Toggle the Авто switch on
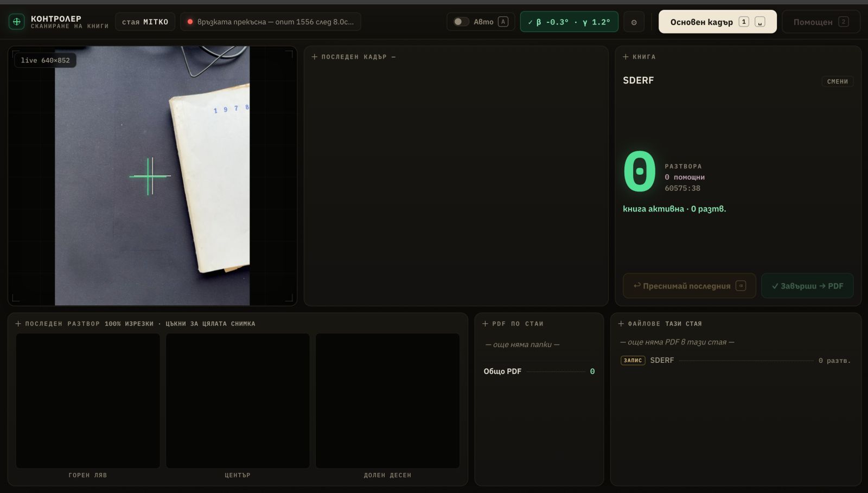 [x=461, y=22]
